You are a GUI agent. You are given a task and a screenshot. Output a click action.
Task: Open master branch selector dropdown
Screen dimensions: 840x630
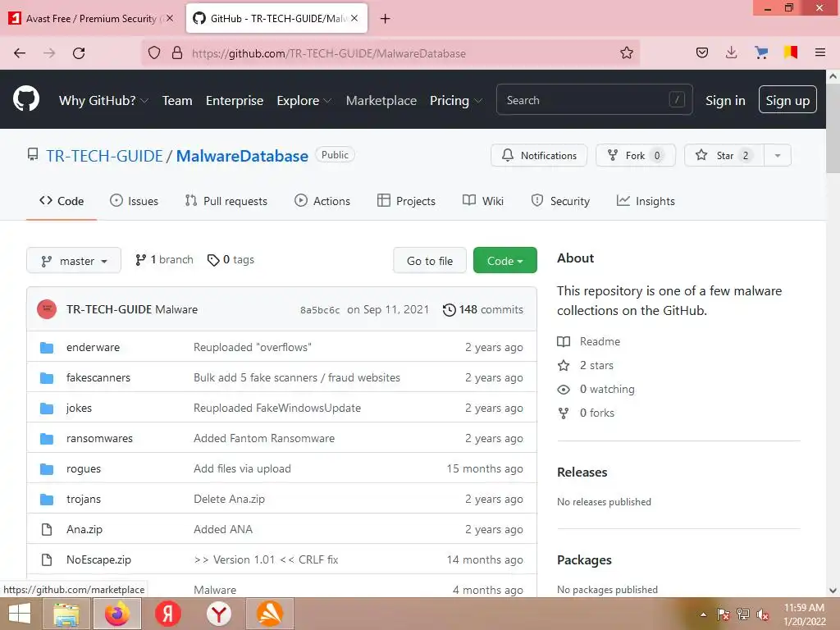point(74,260)
